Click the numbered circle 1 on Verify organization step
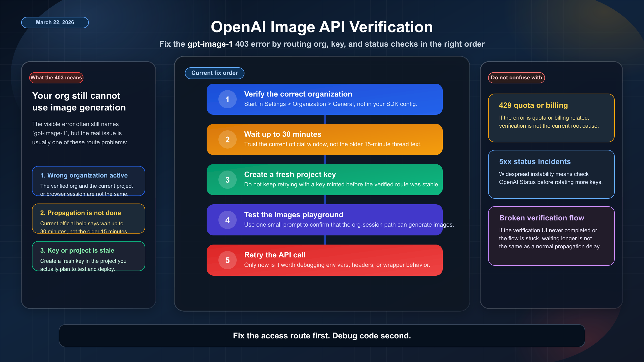 [x=227, y=99]
